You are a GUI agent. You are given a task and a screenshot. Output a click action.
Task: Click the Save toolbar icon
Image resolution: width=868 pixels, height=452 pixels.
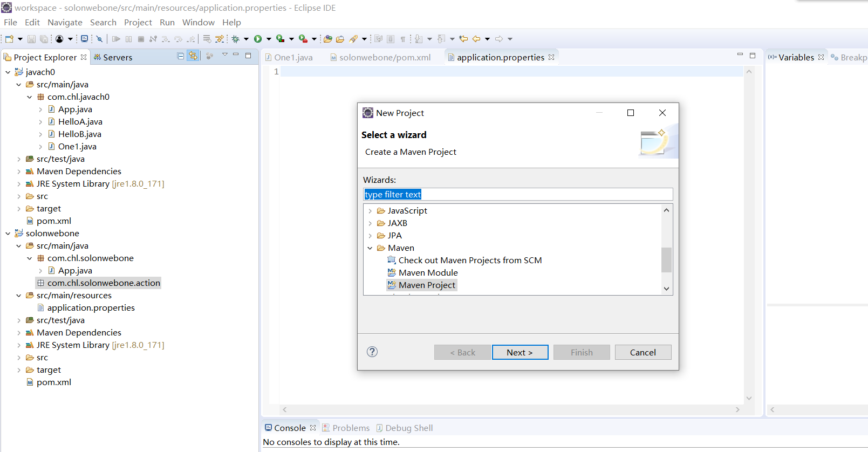(31, 39)
